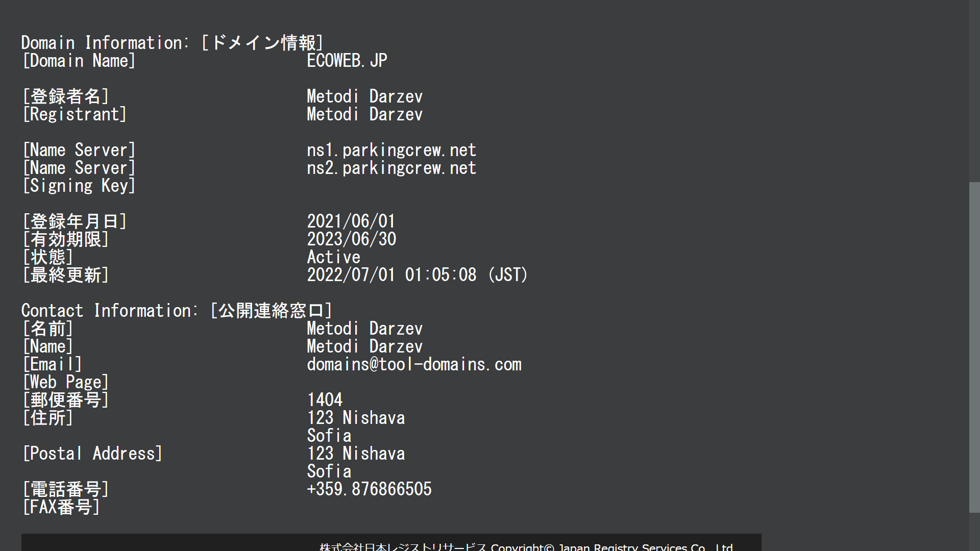This screenshot has height=551, width=980.
Task: Click the scrollbar track above the thumb
Action: 974,92
